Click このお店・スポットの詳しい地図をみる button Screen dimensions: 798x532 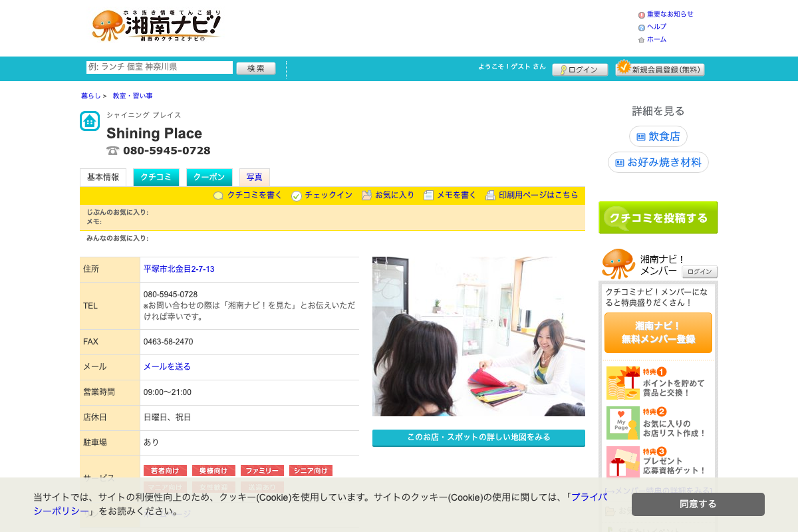point(479,438)
